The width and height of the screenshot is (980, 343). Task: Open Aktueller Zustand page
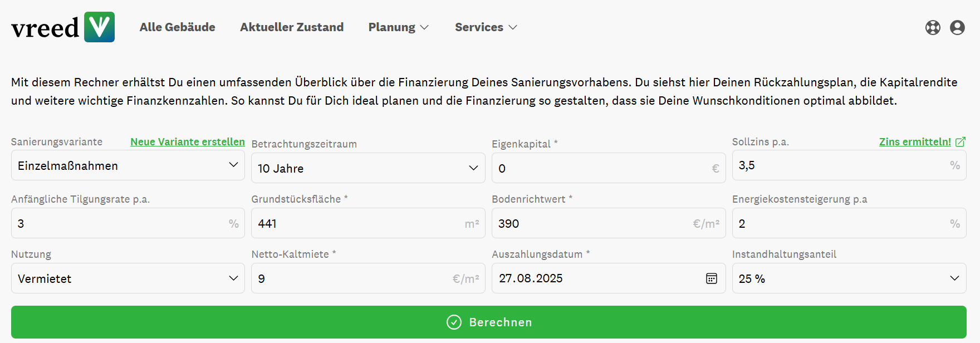click(292, 27)
